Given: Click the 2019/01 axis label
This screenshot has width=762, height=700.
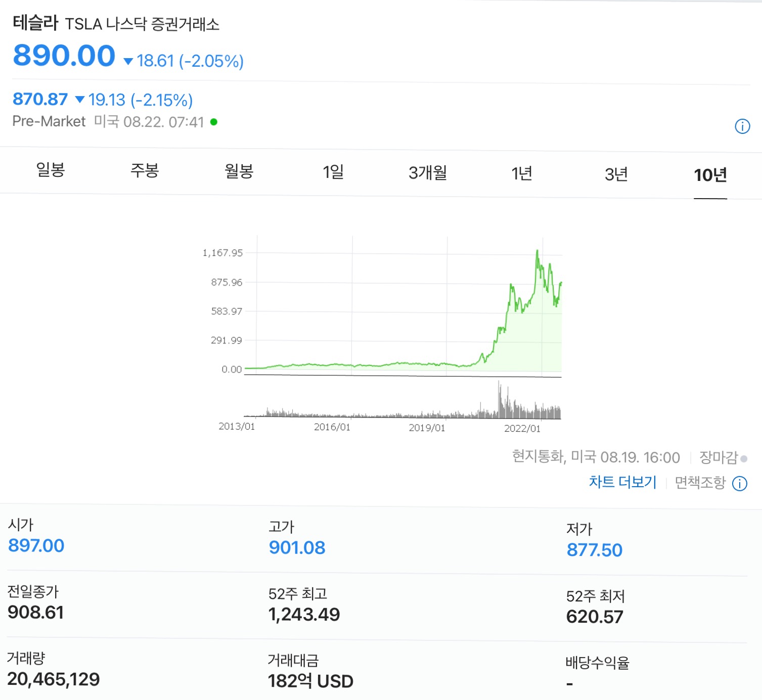Looking at the screenshot, I should (427, 428).
